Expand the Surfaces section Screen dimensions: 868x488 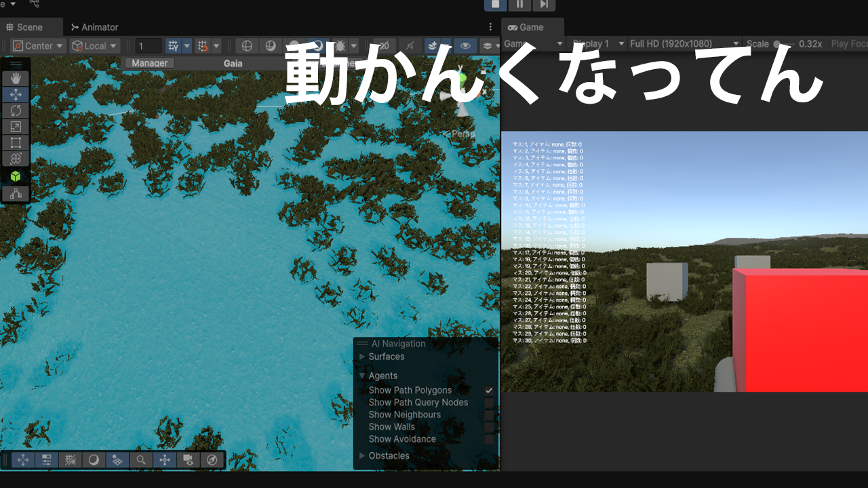coord(386,357)
